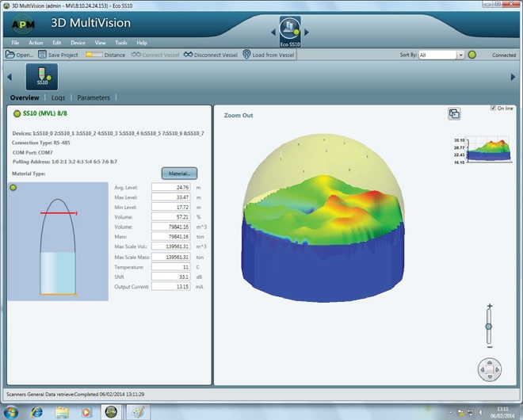Click the APM logo

coord(23,24)
